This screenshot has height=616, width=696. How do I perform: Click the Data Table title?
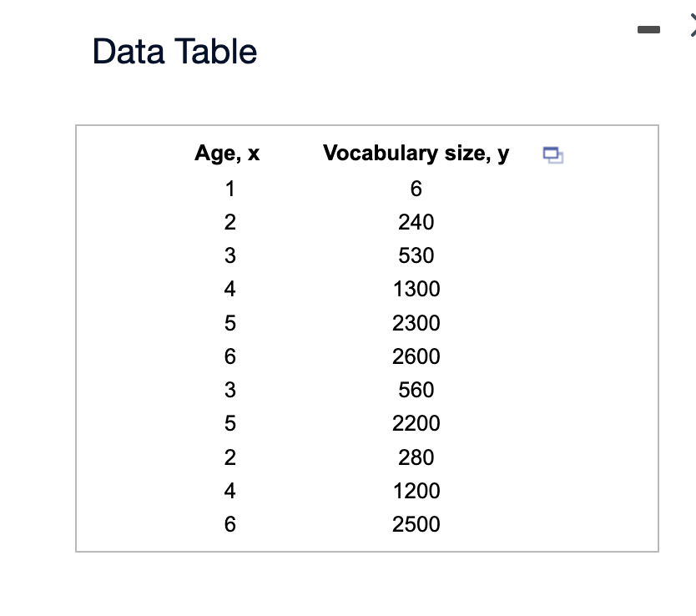tap(174, 52)
